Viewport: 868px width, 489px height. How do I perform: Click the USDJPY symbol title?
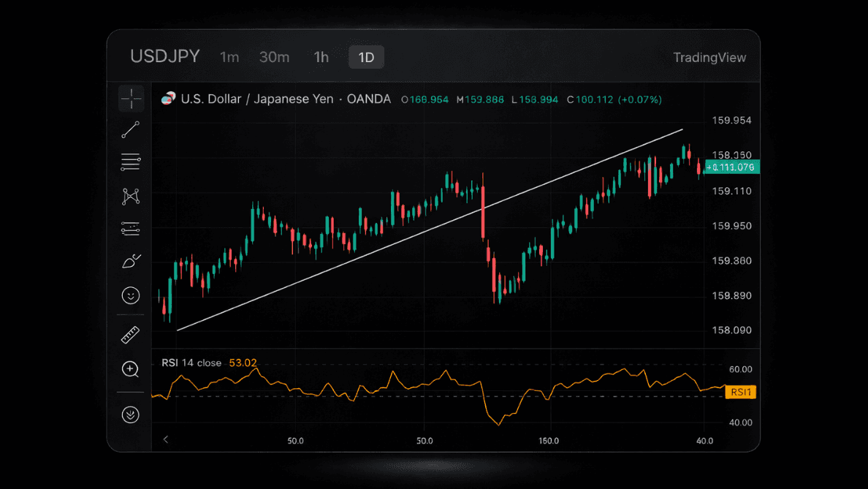click(165, 56)
